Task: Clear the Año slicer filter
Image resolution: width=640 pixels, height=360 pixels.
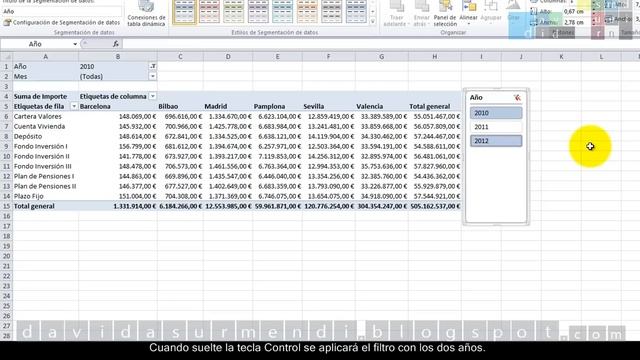Action: (517, 98)
